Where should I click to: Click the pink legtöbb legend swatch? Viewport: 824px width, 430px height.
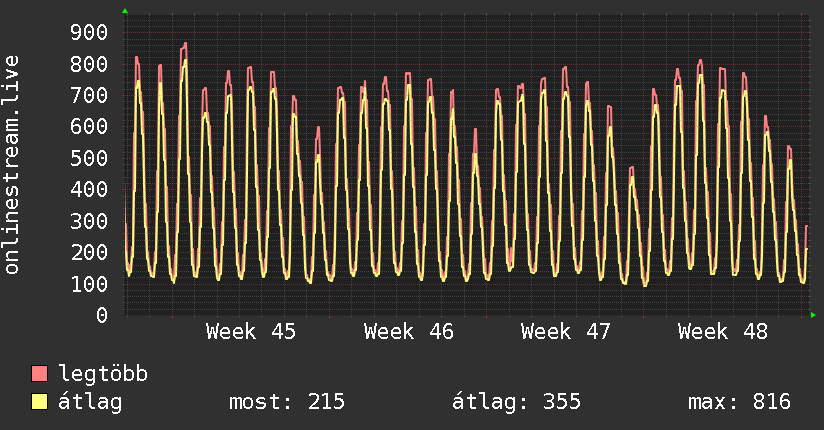(39, 373)
